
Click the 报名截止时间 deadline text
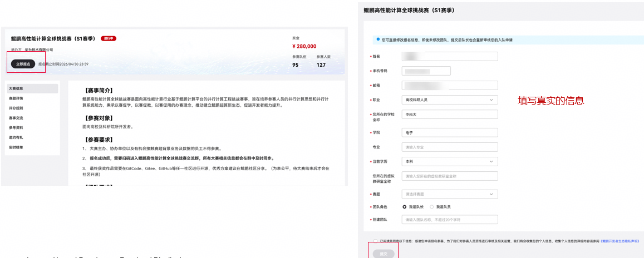click(63, 64)
